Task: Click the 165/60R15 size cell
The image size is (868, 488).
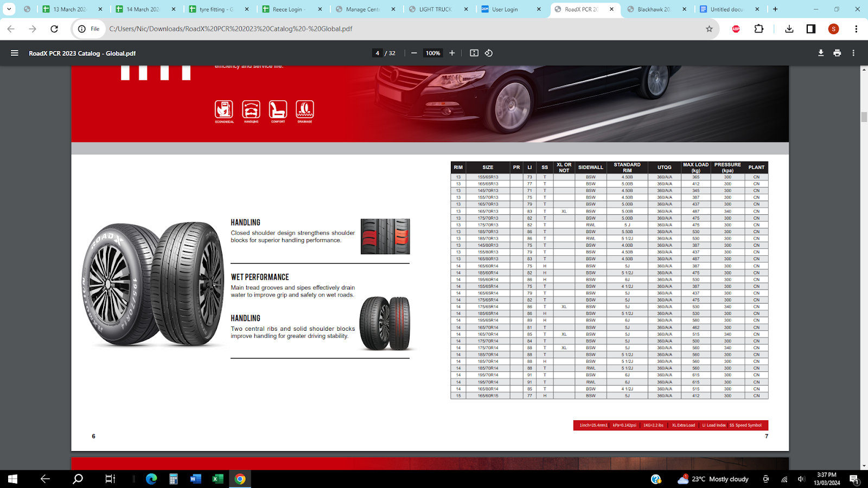Action: (488, 396)
